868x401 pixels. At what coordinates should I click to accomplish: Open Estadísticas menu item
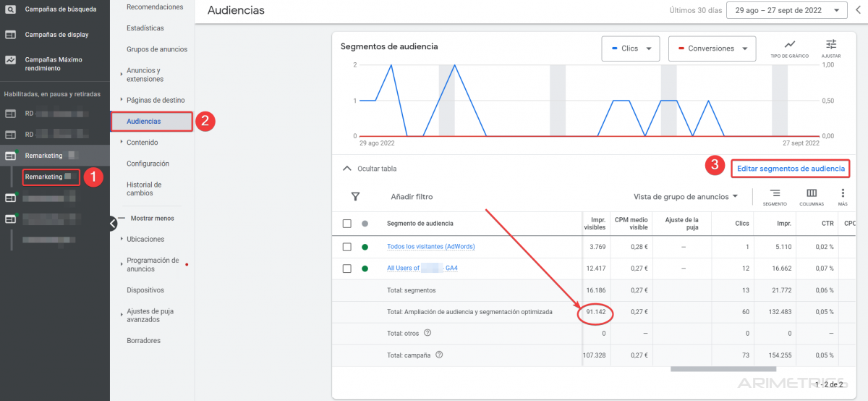pyautogui.click(x=145, y=28)
